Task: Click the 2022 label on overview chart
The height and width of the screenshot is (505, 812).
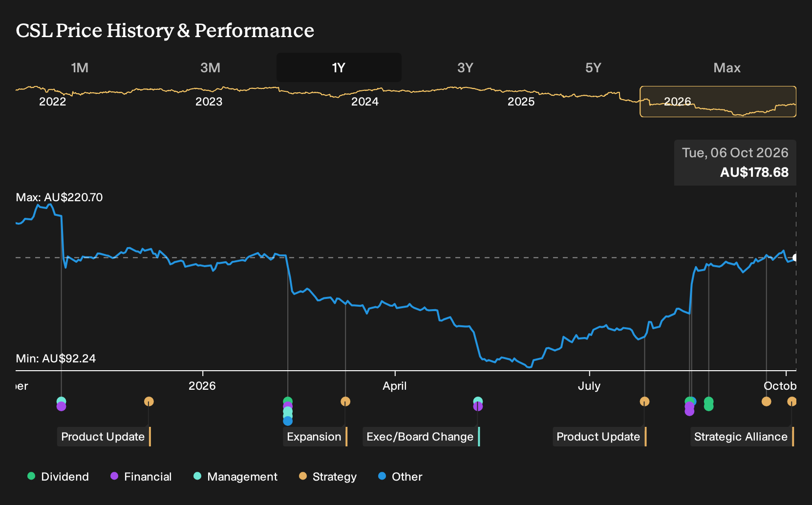Action: click(x=52, y=102)
